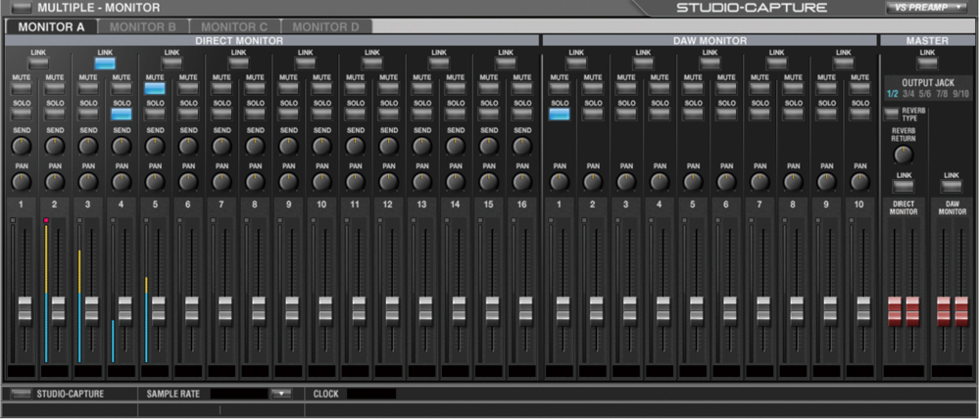The height and width of the screenshot is (419, 980).
Task: Solo direct monitor channel 9
Action: (288, 114)
